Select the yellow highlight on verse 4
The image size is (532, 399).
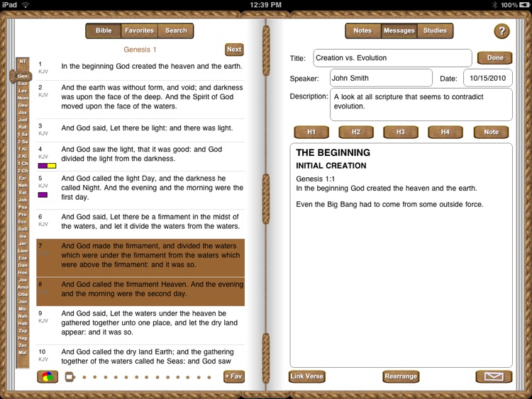(x=52, y=166)
